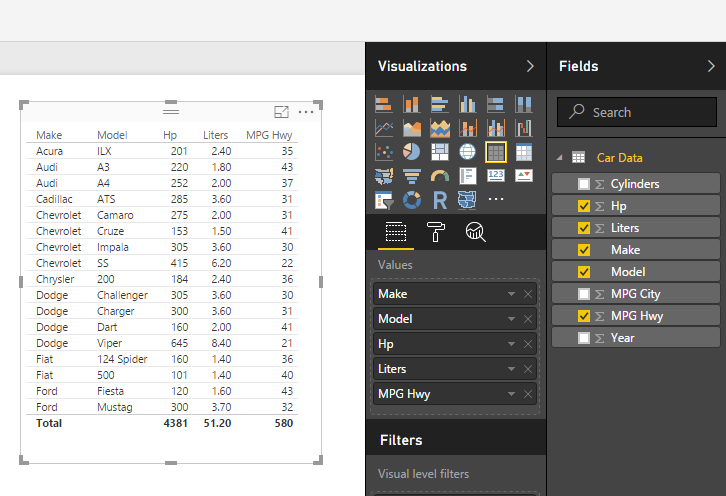Screen dimensions: 726x496
Task: Select the Stacked column chart visualization
Action: point(412,104)
